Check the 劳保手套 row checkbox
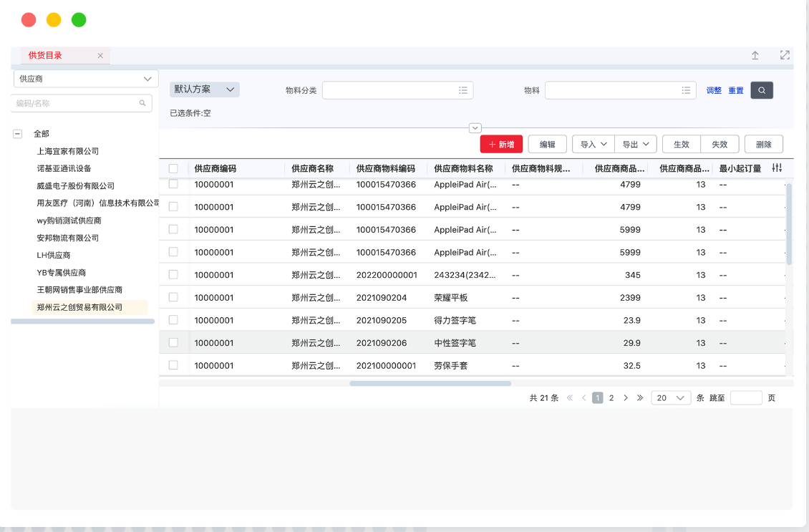Image resolution: width=809 pixels, height=532 pixels. 173,365
